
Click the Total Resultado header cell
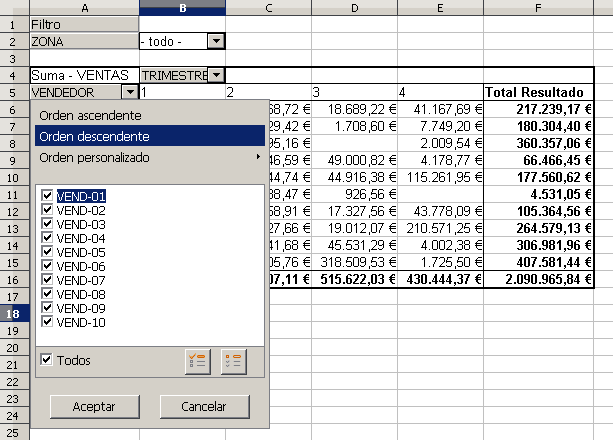[539, 92]
